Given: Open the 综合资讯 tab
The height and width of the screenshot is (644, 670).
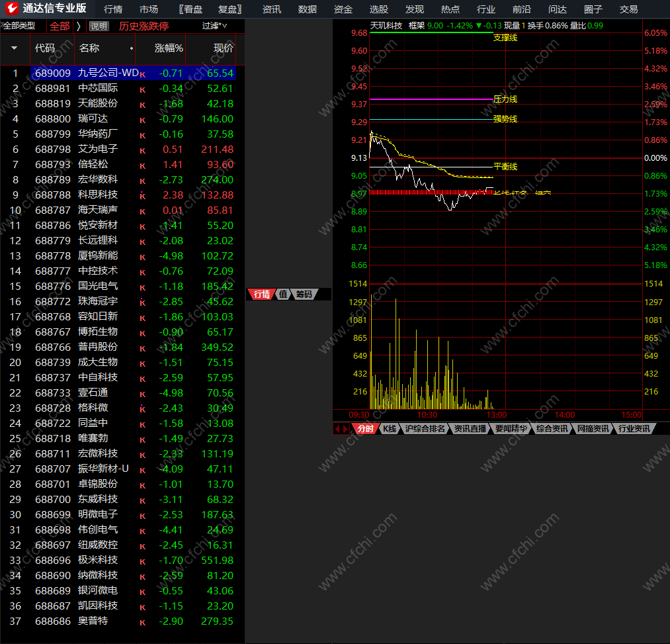Looking at the screenshot, I should (552, 428).
